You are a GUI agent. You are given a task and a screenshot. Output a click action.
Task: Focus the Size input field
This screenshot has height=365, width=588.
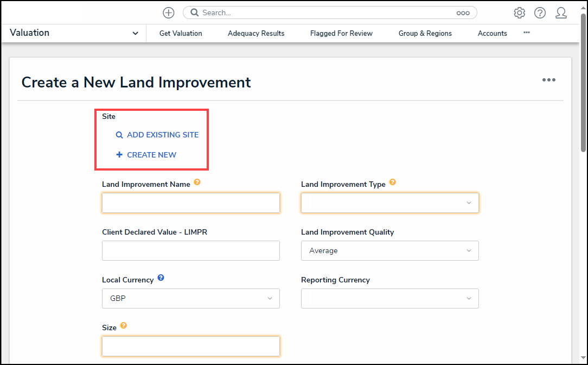coord(190,346)
